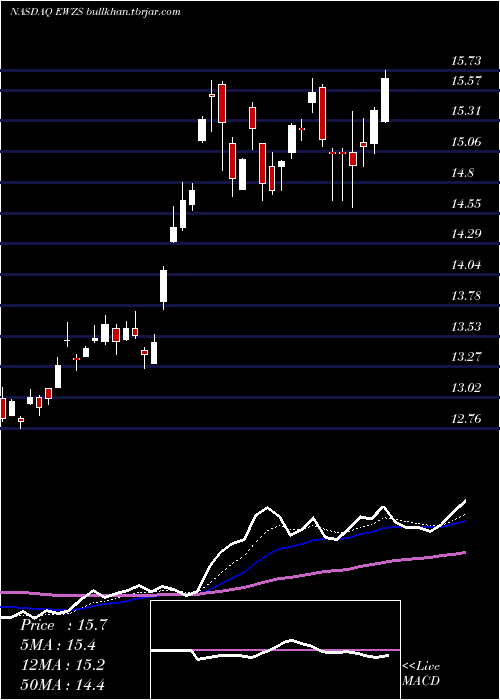
Task: Select the 15.73 price axis label
Action: click(466, 61)
